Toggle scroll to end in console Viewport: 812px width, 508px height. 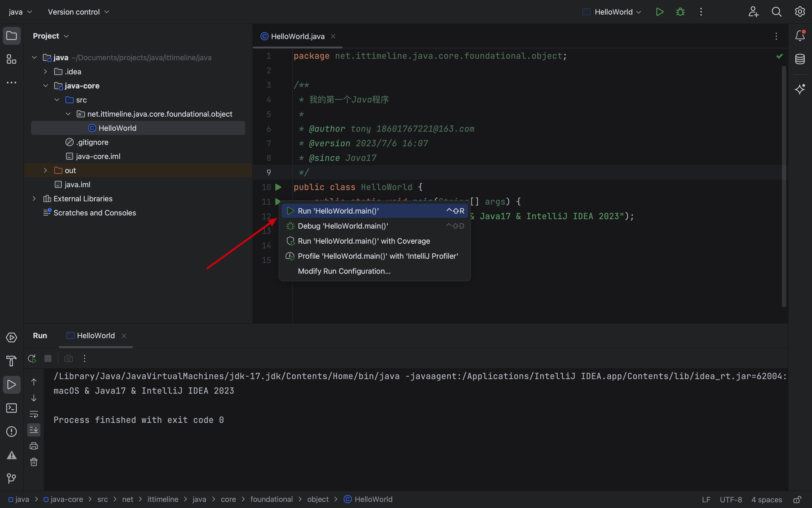pyautogui.click(x=34, y=430)
